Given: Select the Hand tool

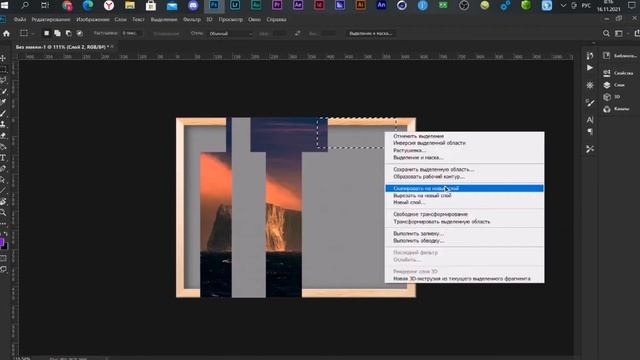Looking at the screenshot, I should pyautogui.click(x=3, y=202).
